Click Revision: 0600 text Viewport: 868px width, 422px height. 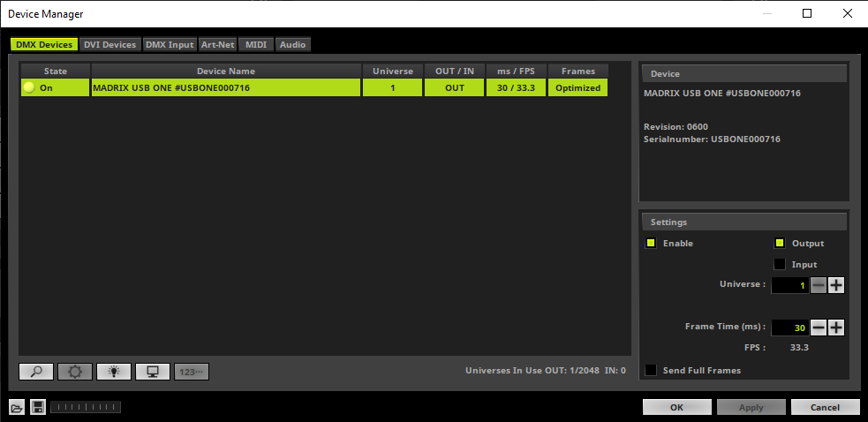point(676,127)
